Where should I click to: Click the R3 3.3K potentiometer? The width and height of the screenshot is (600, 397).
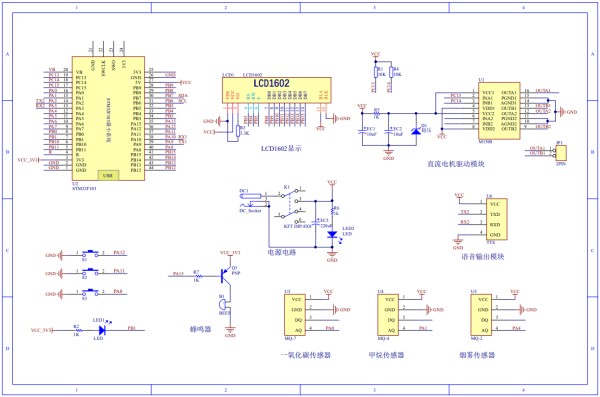[238, 131]
